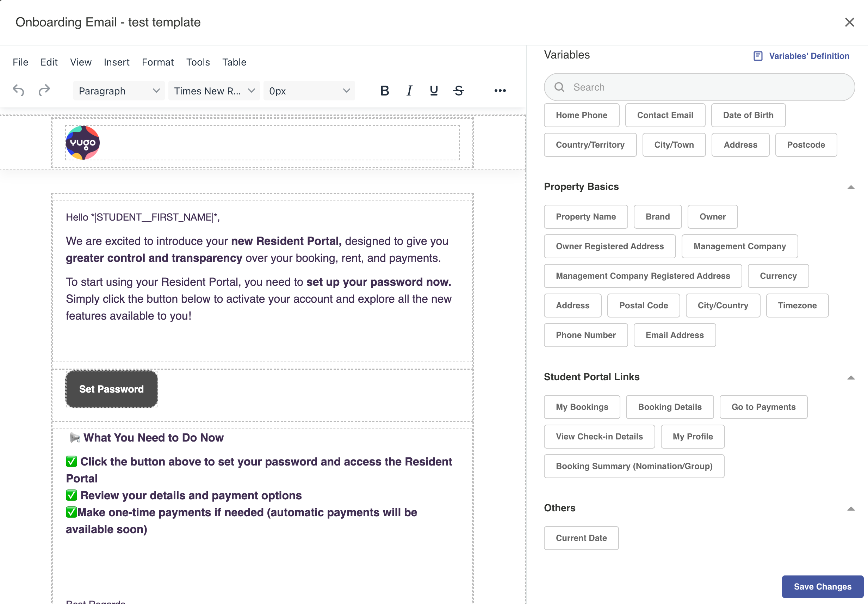
Task: Toggle bold formatting
Action: (384, 91)
